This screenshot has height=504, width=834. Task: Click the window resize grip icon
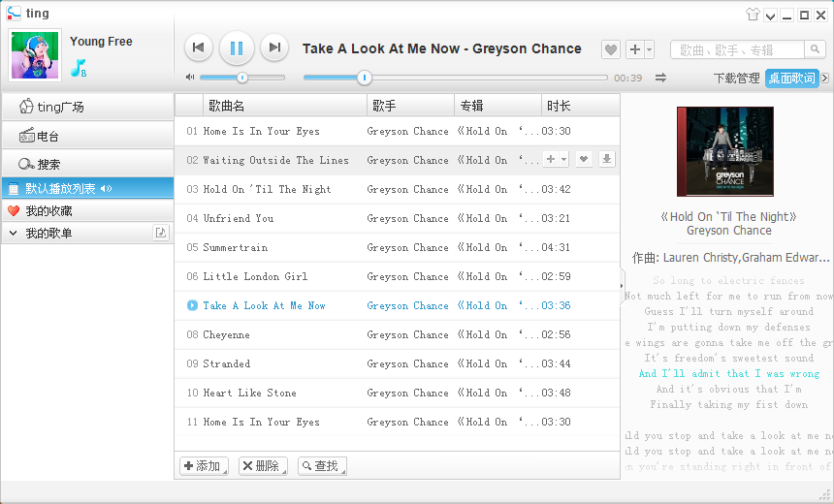click(823, 494)
